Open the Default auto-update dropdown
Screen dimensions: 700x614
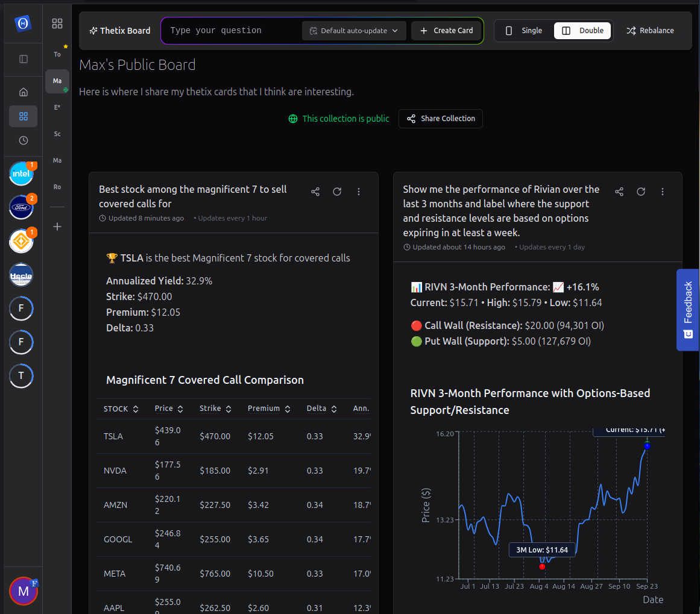pos(354,31)
